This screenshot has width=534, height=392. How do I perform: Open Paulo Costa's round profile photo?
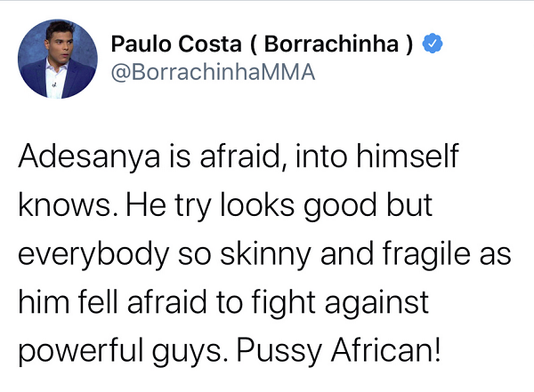pyautogui.click(x=58, y=59)
